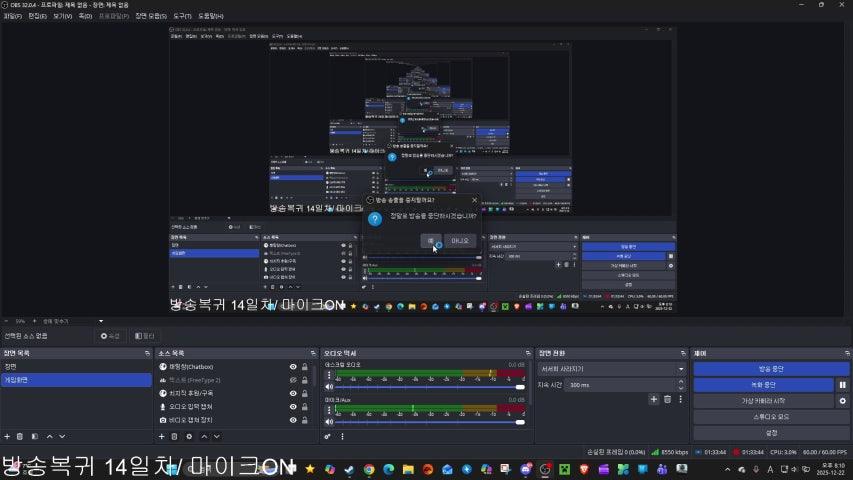The height and width of the screenshot is (480, 853).
Task: Add a new scene with the plus icon
Action: tap(7, 436)
